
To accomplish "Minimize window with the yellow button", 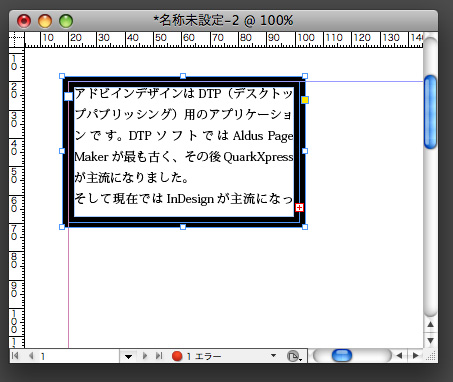I will (45, 21).
